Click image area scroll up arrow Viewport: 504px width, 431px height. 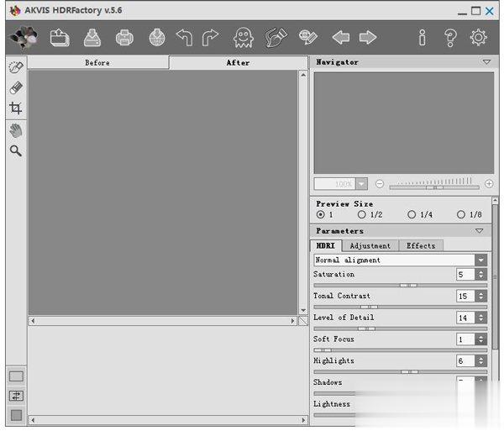[303, 75]
